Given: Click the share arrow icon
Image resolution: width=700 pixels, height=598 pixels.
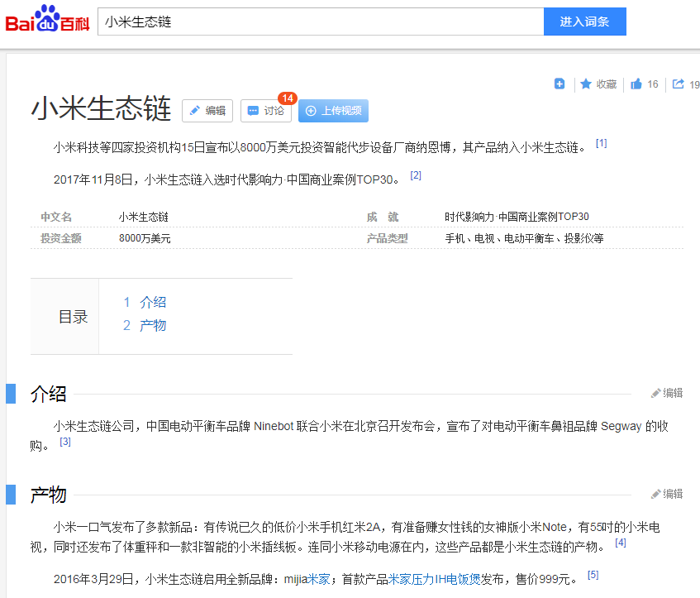Looking at the screenshot, I should (679, 84).
